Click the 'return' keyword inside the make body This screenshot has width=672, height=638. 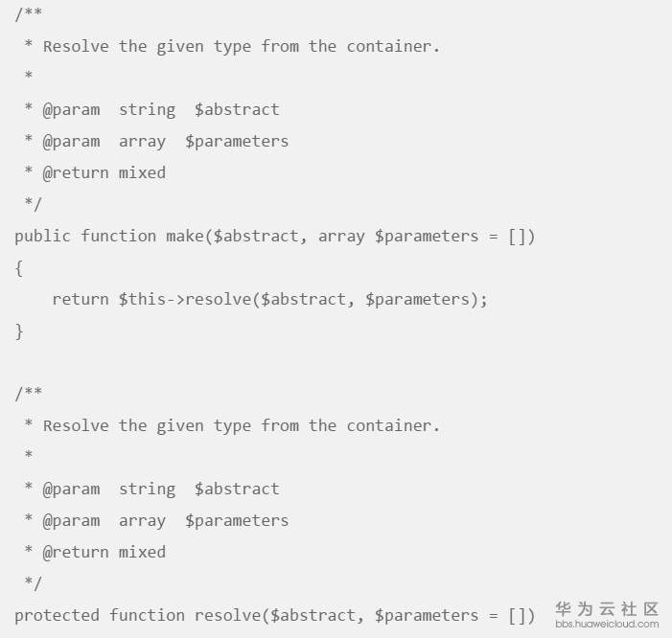[81, 299]
